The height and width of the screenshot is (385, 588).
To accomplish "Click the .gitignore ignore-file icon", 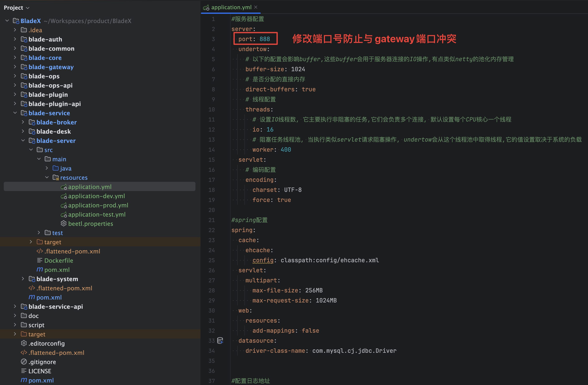I will tap(24, 362).
